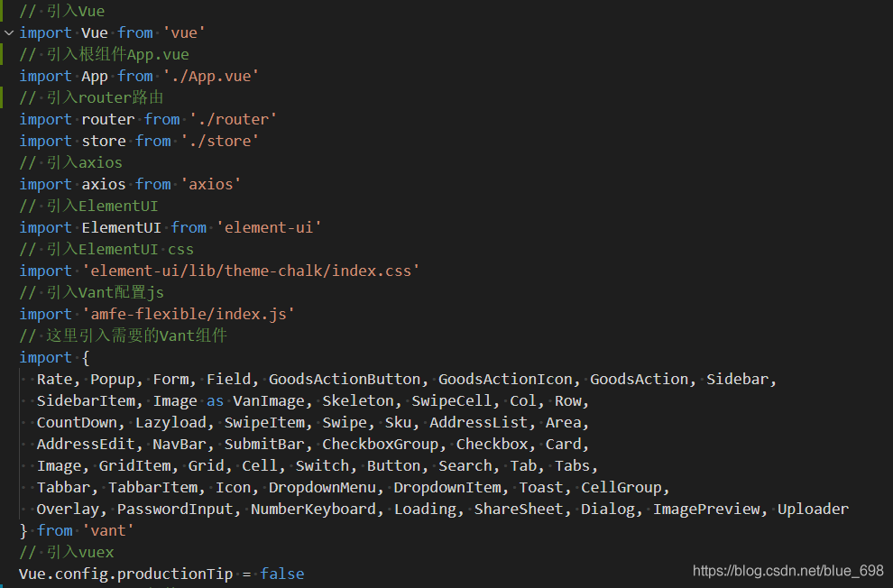Click the amfe-flexible/index.js import string
This screenshot has width=893, height=588.
coord(188,314)
